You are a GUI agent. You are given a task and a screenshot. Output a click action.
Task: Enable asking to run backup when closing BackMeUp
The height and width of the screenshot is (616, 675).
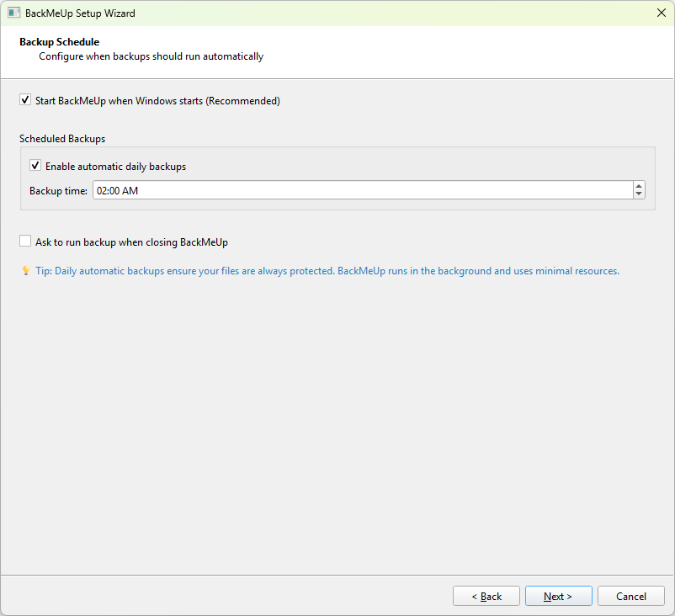(25, 241)
